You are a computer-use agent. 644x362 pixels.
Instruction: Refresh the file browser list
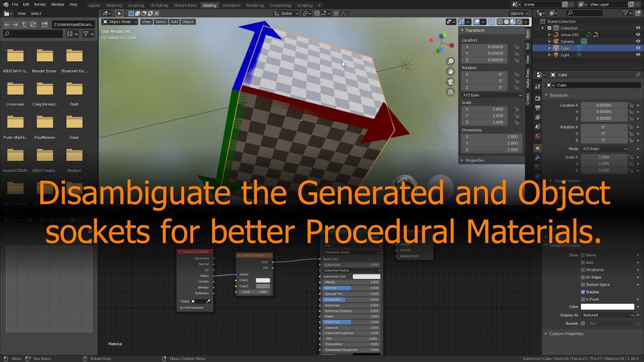click(x=33, y=24)
